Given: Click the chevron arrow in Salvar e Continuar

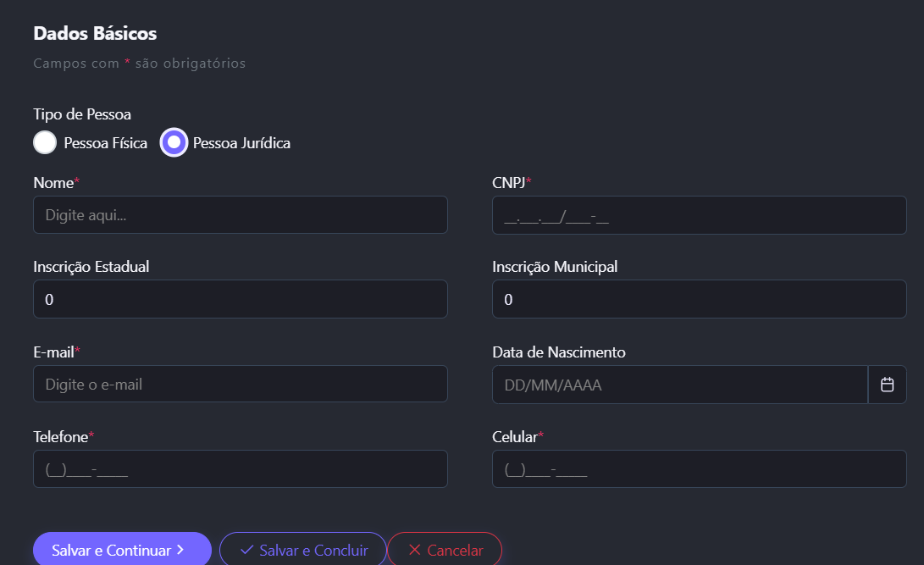Looking at the screenshot, I should [180, 550].
